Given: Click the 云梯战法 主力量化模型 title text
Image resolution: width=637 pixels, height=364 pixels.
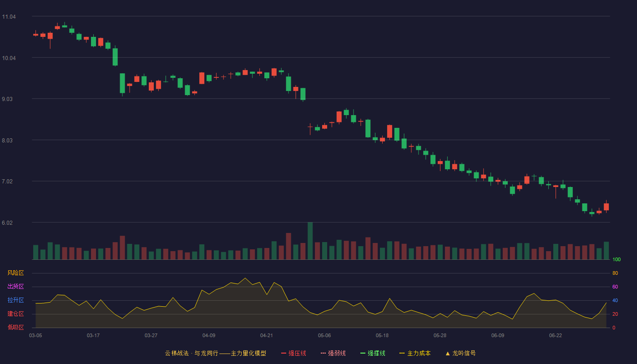Looking at the screenshot, I should pos(215,353).
